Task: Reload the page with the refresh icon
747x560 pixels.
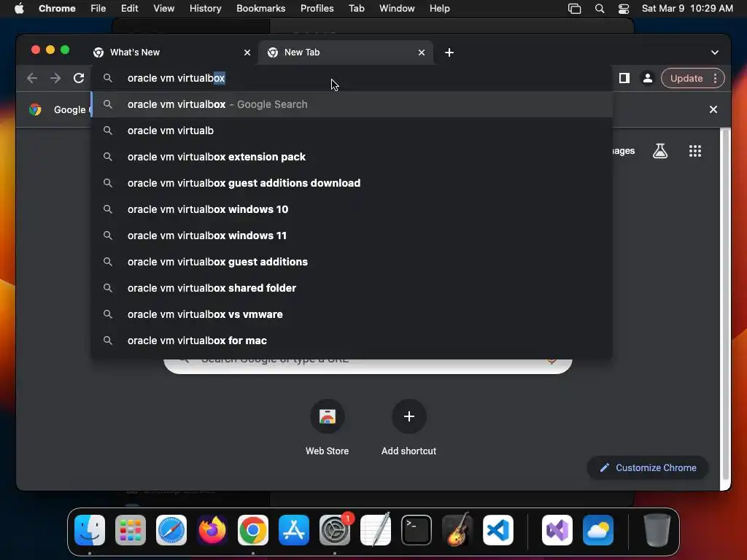Action: tap(79, 78)
